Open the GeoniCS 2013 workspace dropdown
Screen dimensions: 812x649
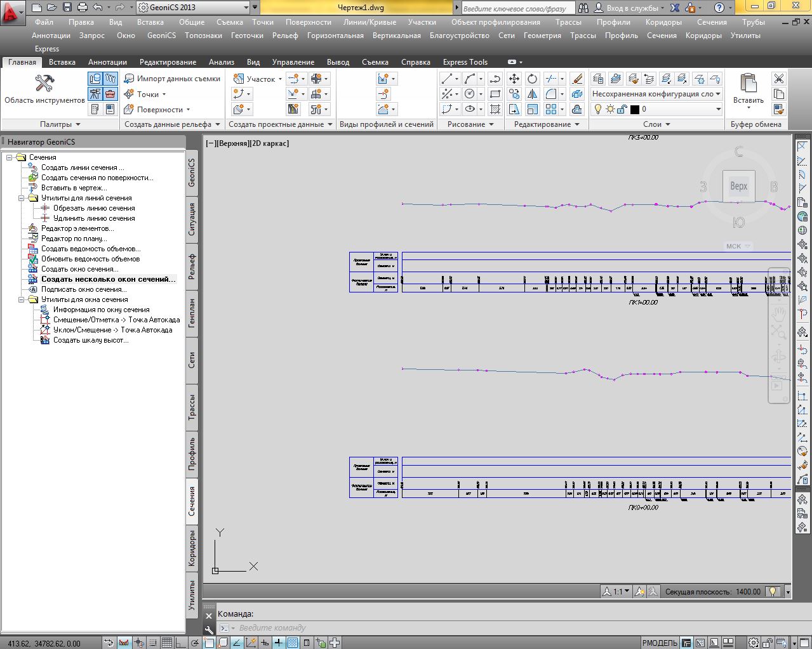click(246, 8)
